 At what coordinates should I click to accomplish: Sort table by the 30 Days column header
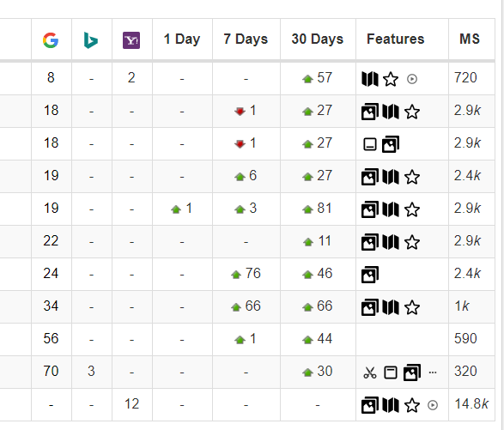(318, 39)
